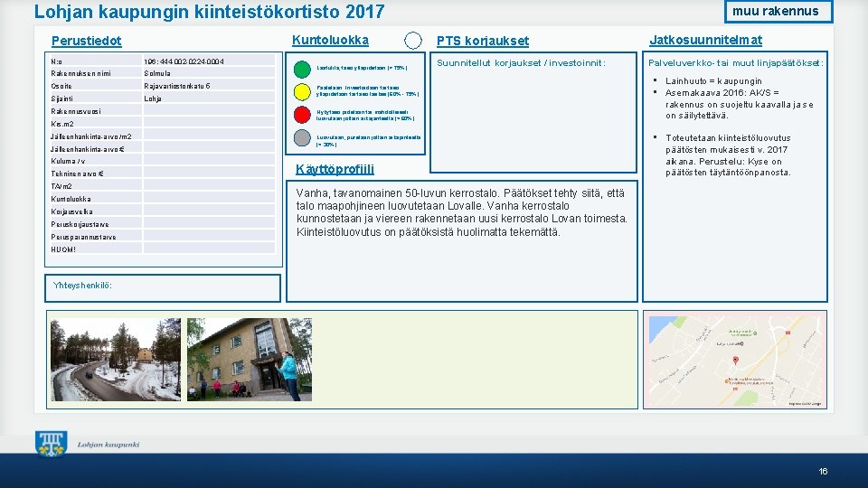The width and height of the screenshot is (868, 488).
Task: Open the Jatkosuunnitelmat heading link
Action: [x=706, y=40]
